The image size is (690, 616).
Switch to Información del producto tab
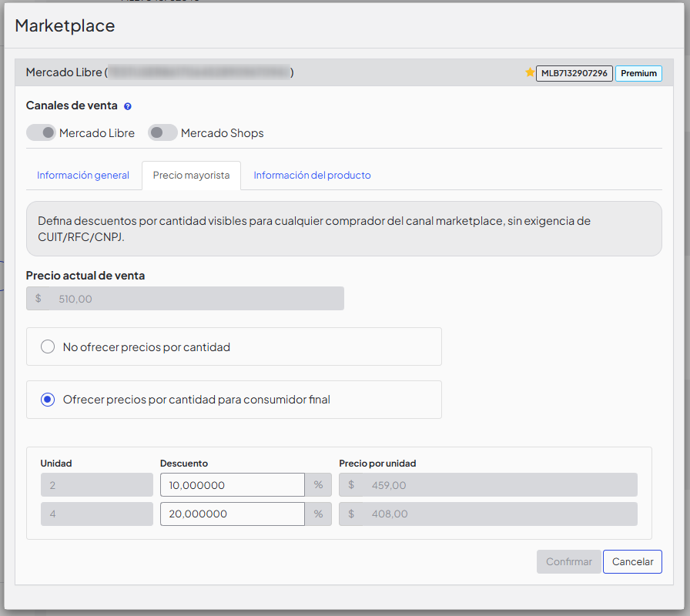point(312,175)
